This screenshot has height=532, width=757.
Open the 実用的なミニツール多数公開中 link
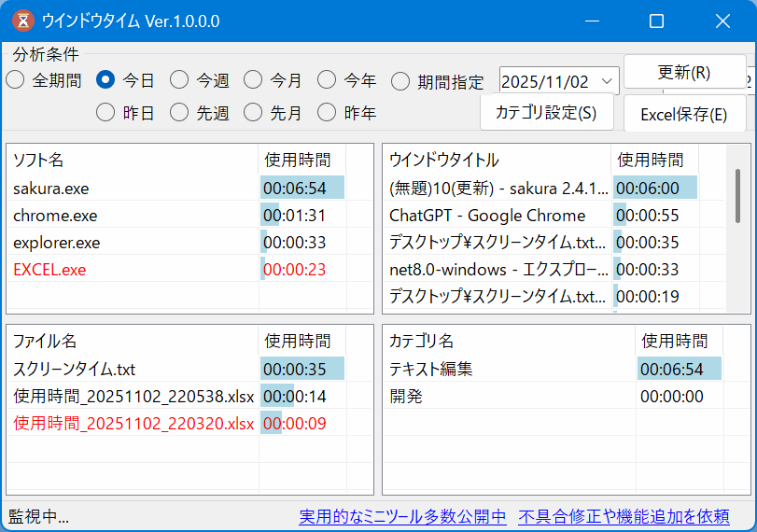402,516
